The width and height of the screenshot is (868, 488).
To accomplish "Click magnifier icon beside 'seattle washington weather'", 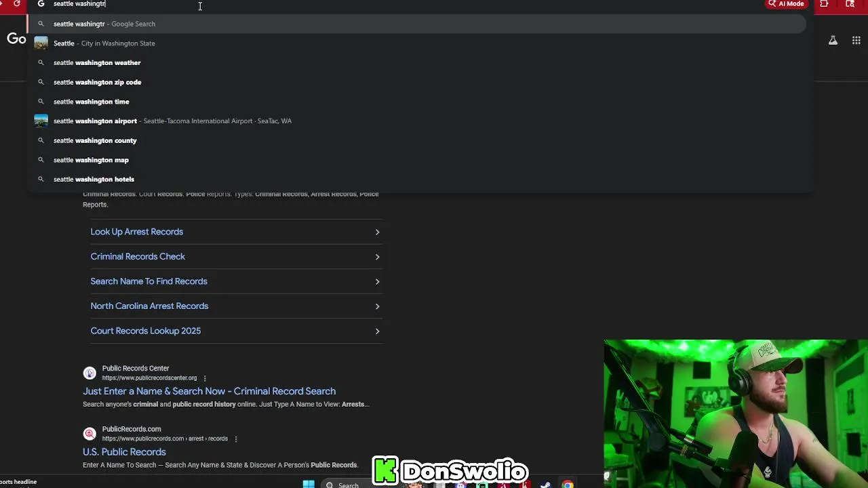I will tap(41, 62).
